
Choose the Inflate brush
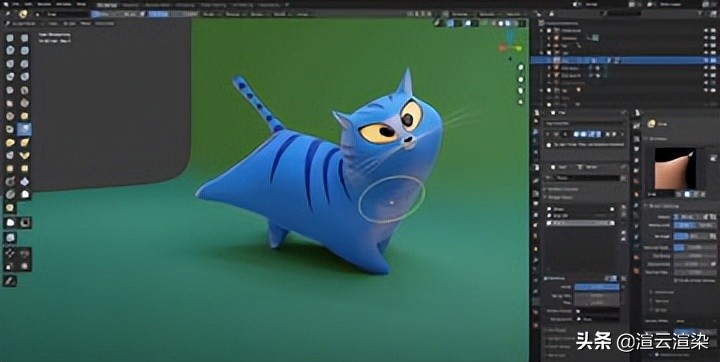[x=10, y=77]
